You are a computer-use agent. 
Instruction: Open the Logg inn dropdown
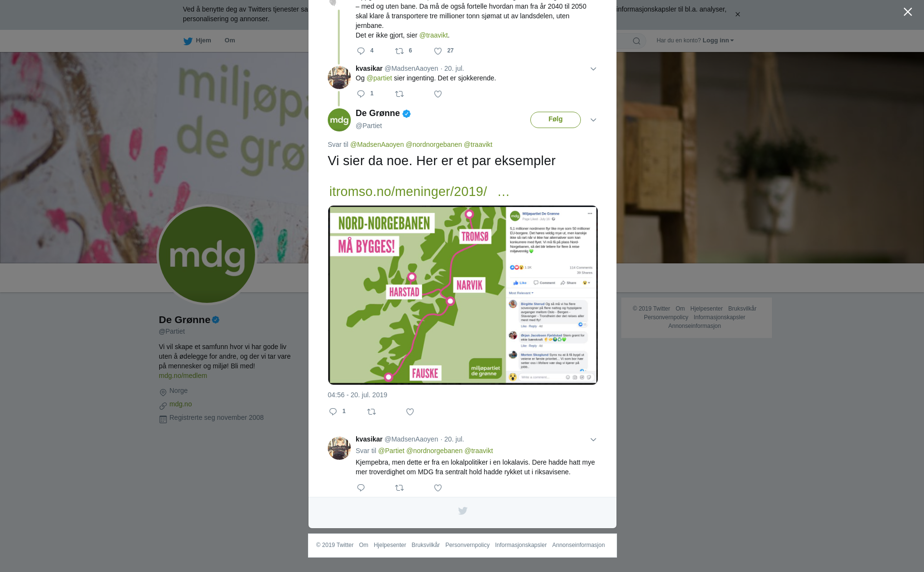[718, 40]
